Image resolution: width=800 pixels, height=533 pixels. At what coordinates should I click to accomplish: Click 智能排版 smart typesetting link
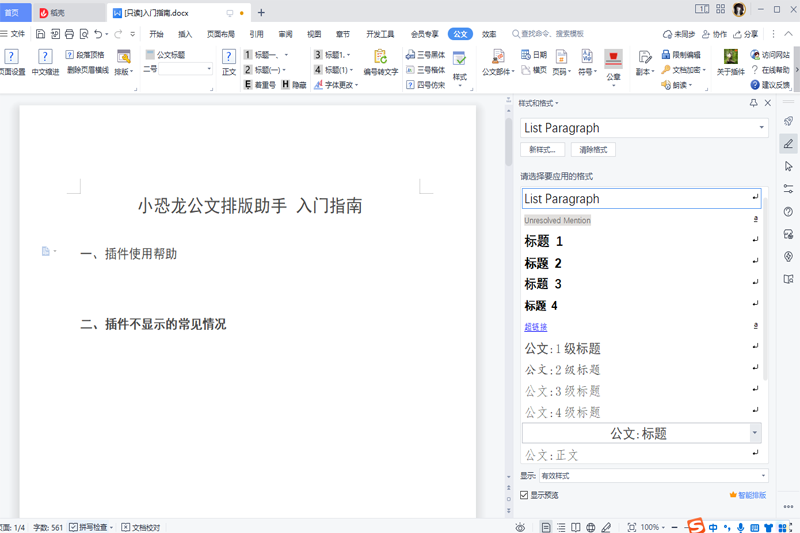pos(748,495)
